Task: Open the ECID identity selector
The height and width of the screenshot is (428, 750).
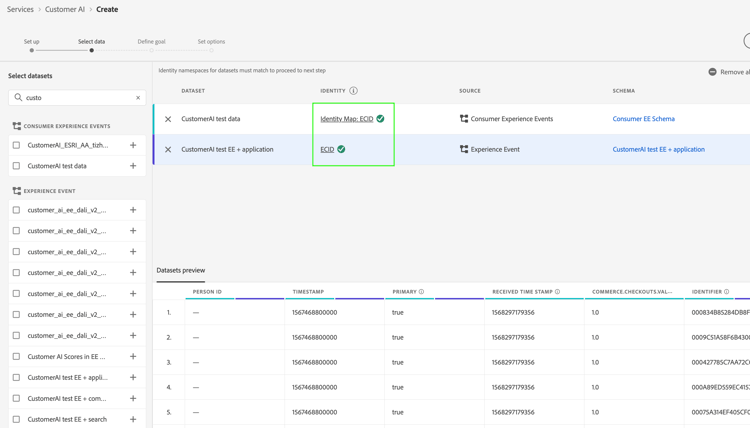Action: click(x=327, y=150)
